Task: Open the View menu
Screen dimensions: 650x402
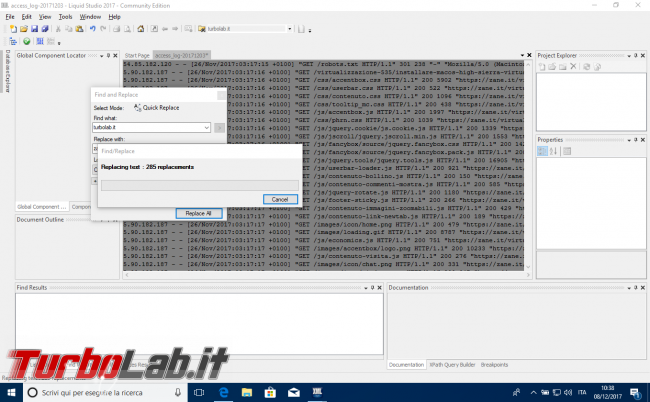Action: pyautogui.click(x=45, y=17)
